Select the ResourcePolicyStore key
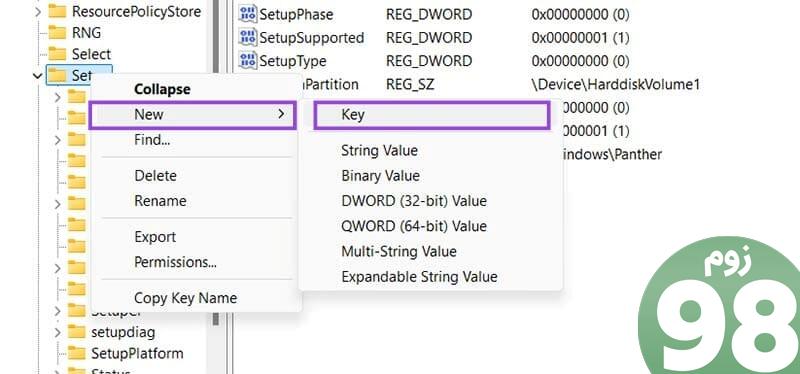 [136, 11]
